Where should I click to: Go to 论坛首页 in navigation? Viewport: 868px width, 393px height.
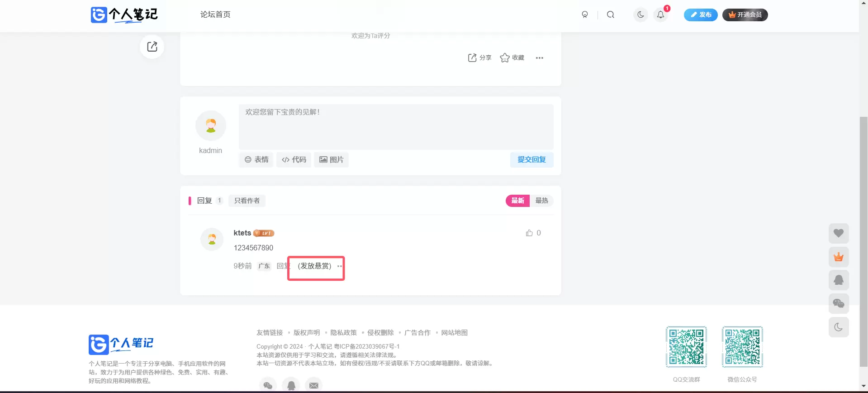pyautogui.click(x=215, y=14)
